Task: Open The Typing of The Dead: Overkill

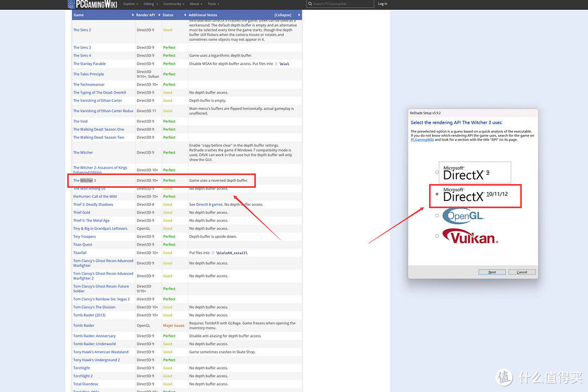Action: 100,93
